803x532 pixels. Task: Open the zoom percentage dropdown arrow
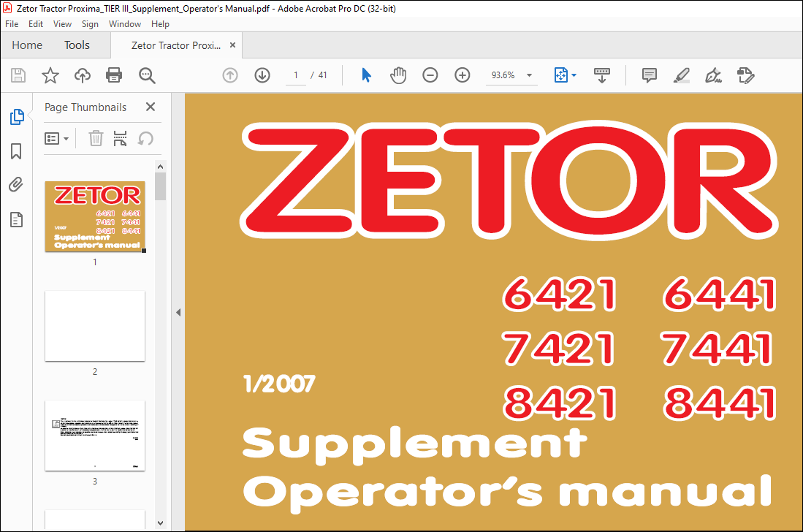click(x=530, y=75)
